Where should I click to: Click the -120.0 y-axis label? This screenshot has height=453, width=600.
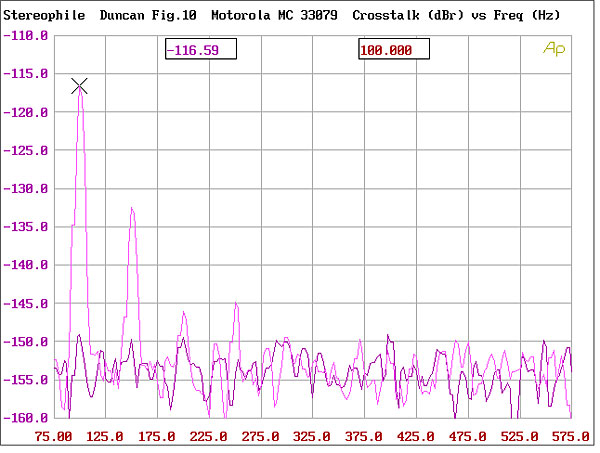(26, 112)
